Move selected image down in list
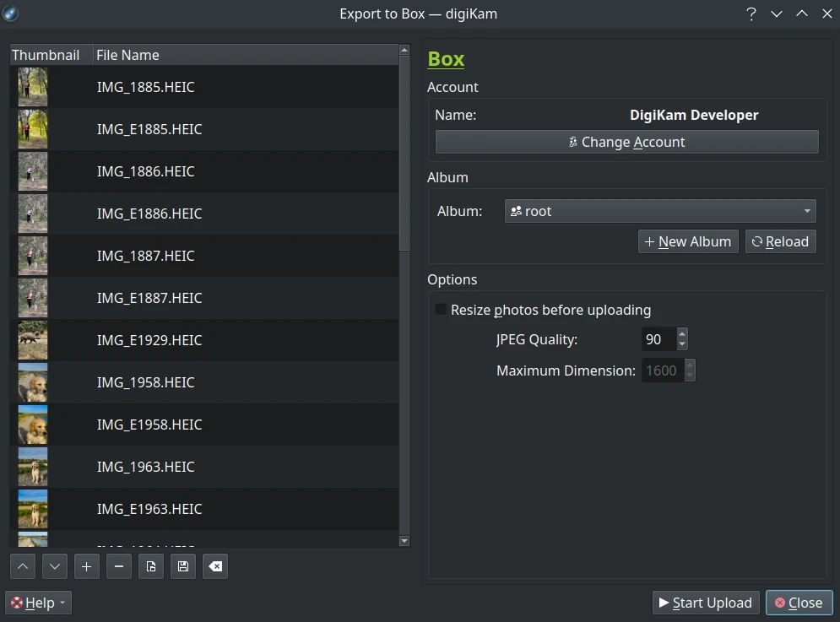 tap(55, 567)
